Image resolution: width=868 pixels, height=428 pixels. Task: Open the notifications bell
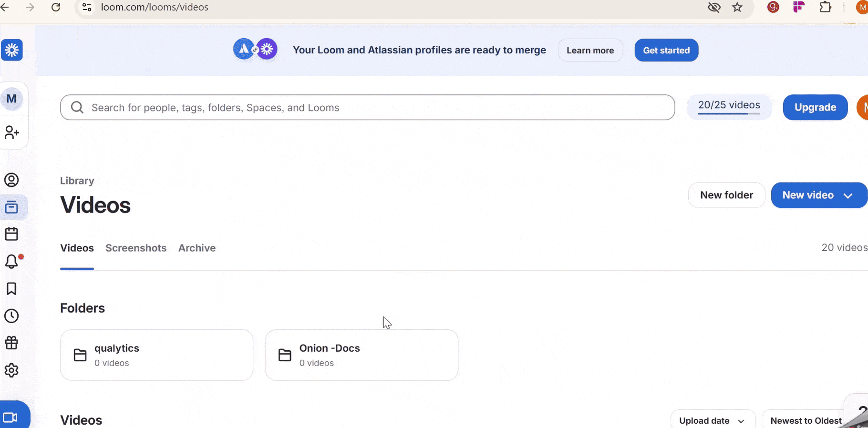(x=12, y=261)
